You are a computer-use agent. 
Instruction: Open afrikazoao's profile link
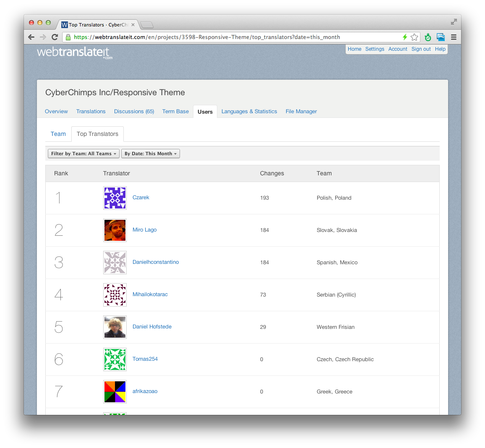tap(145, 391)
